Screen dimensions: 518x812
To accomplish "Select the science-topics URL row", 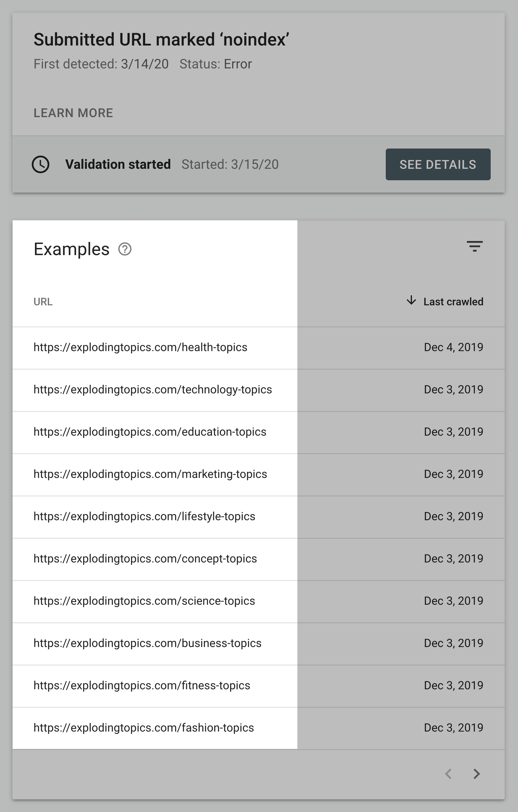I will (259, 601).
